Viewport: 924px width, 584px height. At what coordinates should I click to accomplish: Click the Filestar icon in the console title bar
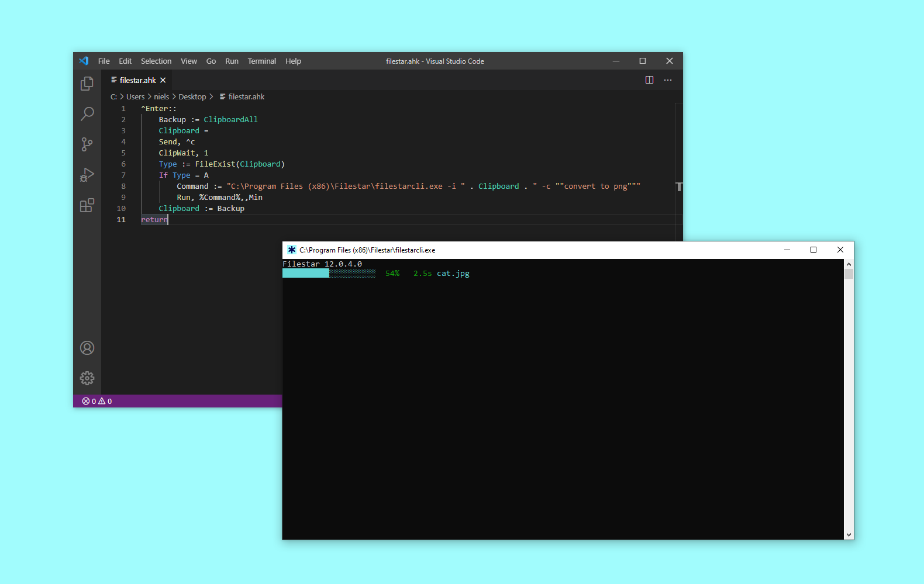click(291, 250)
